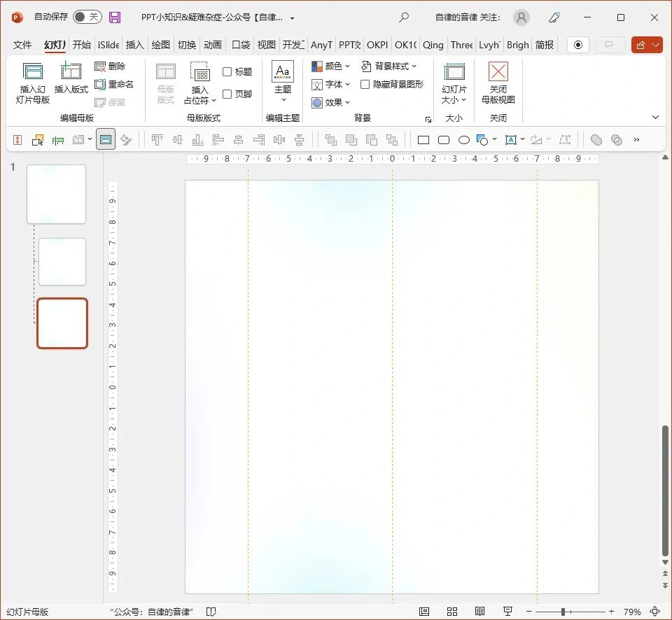The image size is (672, 620).
Task: Enable the 页脚 (Footers) checkbox
Action: click(227, 94)
